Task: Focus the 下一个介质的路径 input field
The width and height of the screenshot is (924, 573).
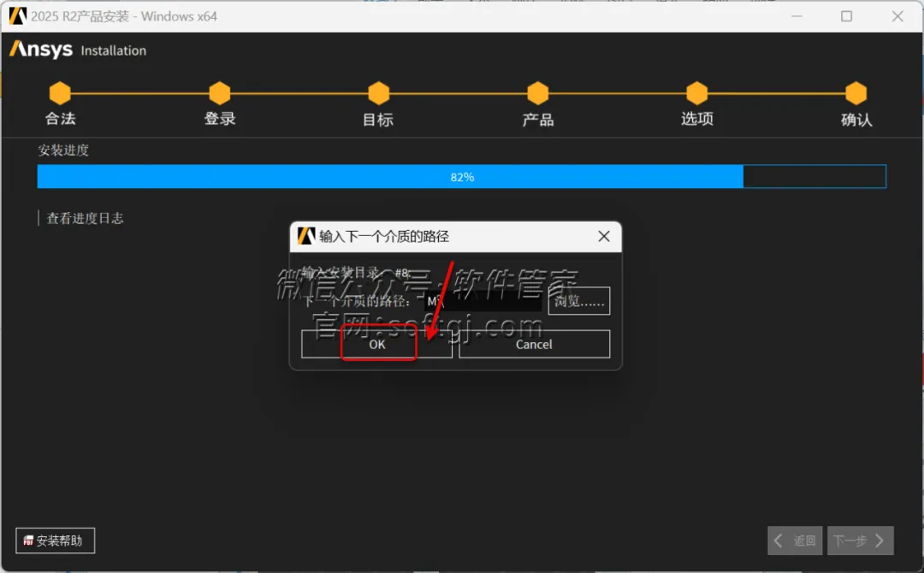Action: [483, 301]
